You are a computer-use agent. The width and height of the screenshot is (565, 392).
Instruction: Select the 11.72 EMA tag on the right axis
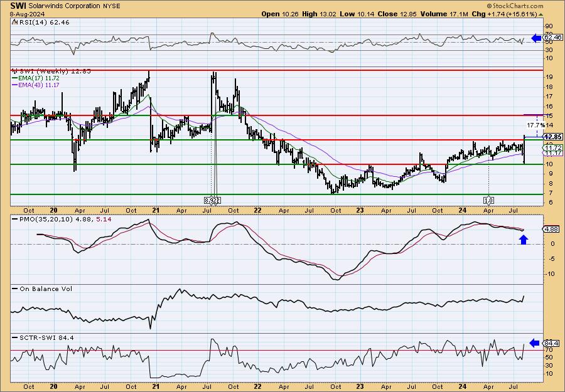553,148
